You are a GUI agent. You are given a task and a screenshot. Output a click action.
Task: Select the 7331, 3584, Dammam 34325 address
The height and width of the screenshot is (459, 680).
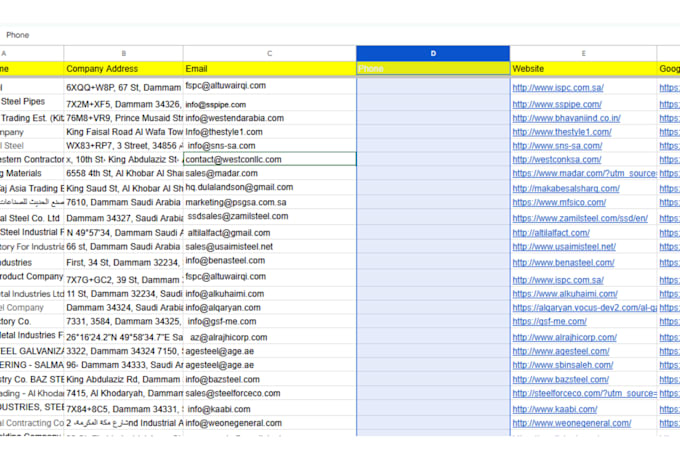[123, 321]
